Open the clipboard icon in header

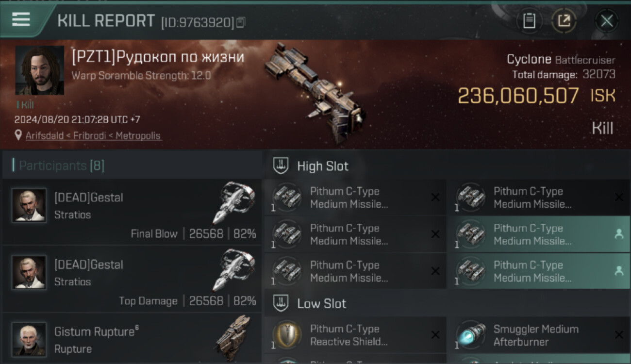point(529,21)
